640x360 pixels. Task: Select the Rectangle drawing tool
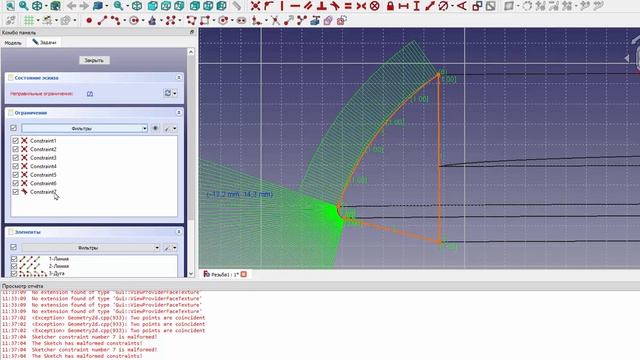click(204, 20)
